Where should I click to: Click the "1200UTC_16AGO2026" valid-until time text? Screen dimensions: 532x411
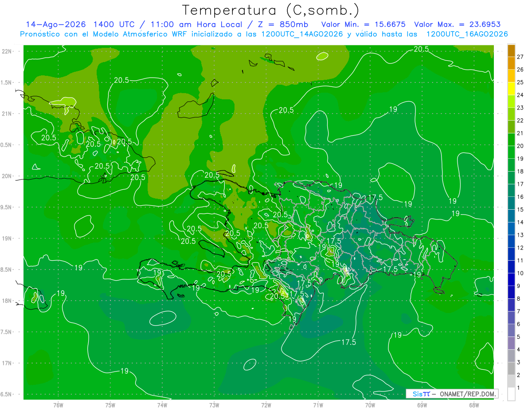click(x=467, y=34)
